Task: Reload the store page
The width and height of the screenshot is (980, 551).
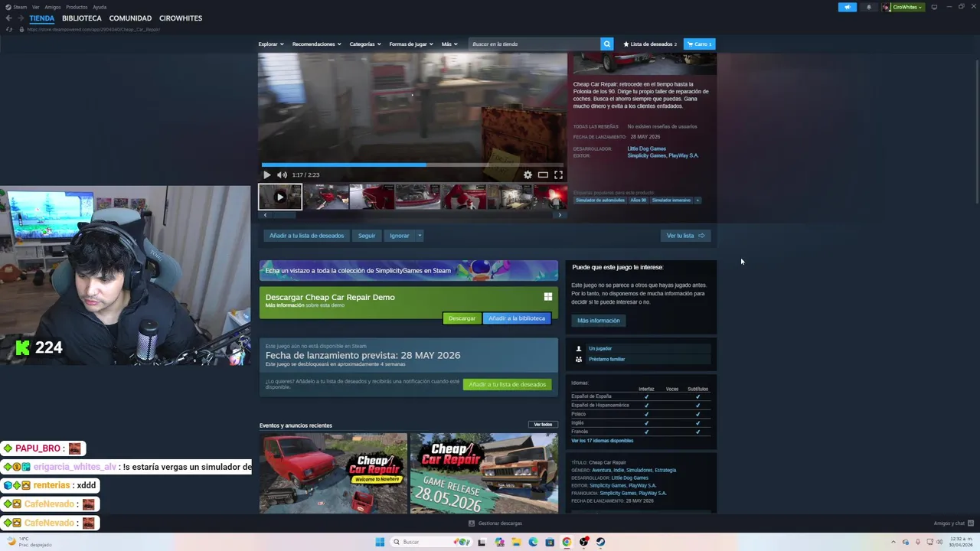Action: [x=9, y=29]
